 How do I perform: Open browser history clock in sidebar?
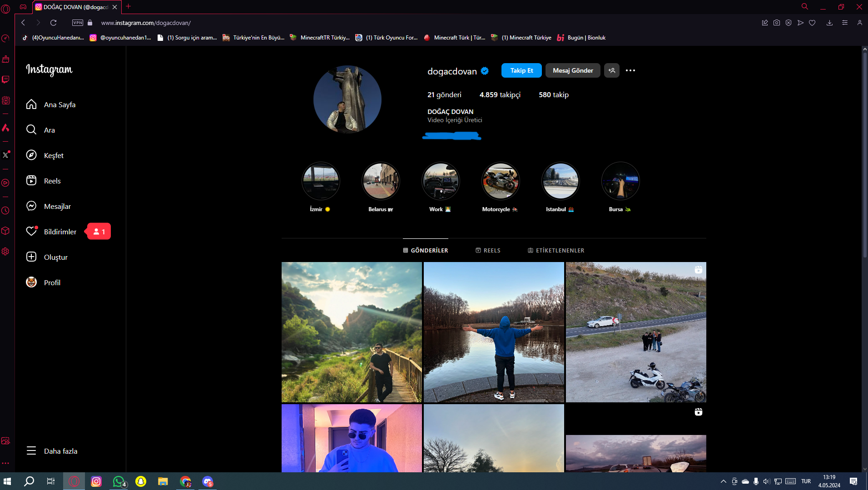pyautogui.click(x=5, y=211)
